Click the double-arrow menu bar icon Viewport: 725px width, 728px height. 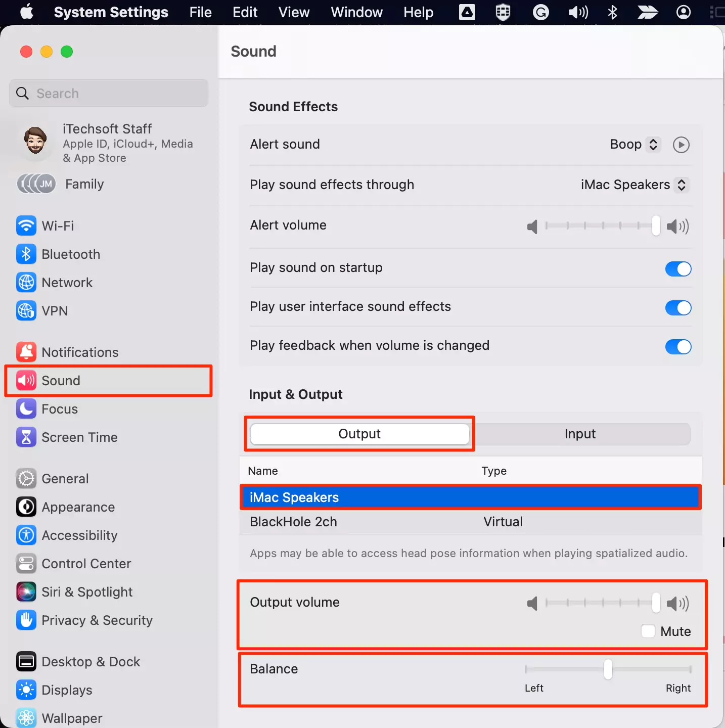647,12
